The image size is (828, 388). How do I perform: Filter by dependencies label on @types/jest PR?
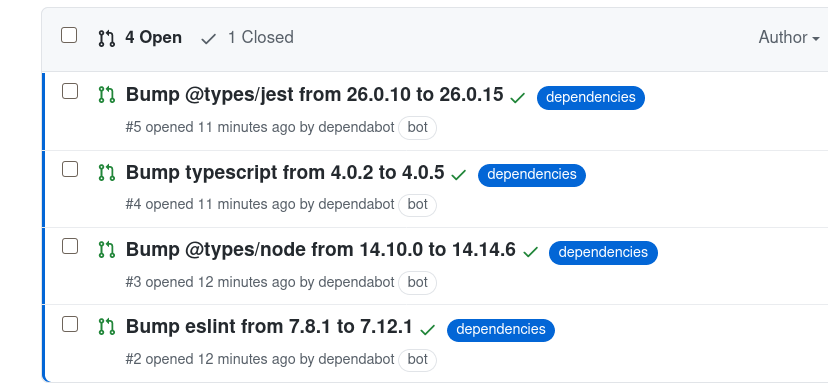pos(591,98)
